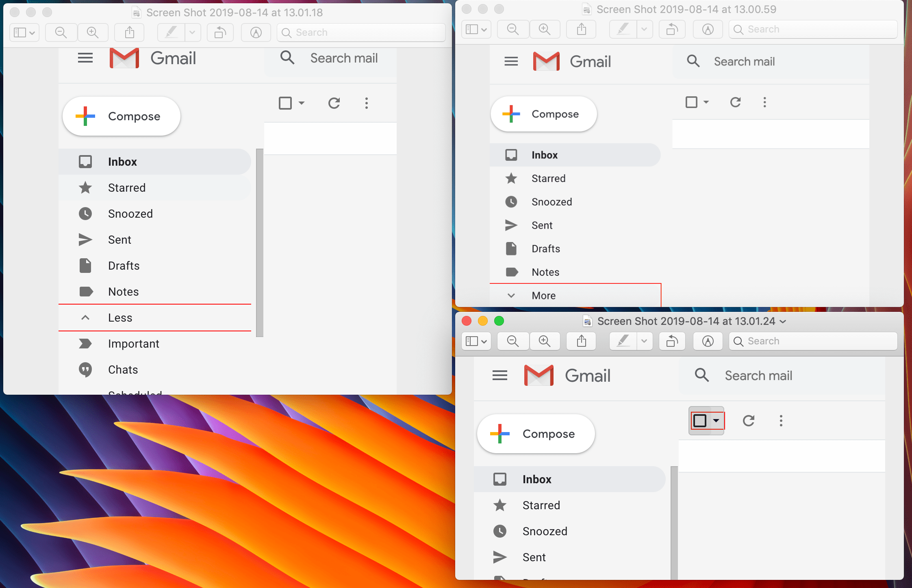This screenshot has width=912, height=588.
Task: Click the refresh icon in Gmail
Action: pyautogui.click(x=334, y=103)
